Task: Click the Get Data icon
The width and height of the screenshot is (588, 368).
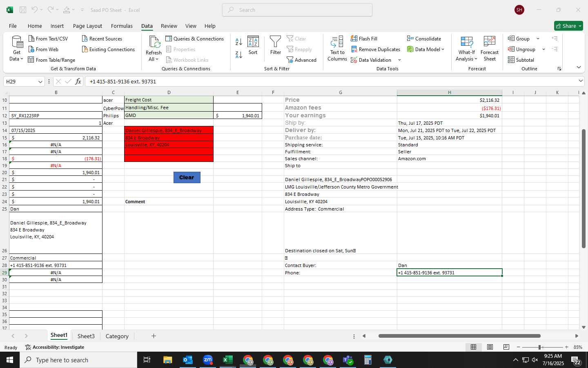Action: point(17,42)
